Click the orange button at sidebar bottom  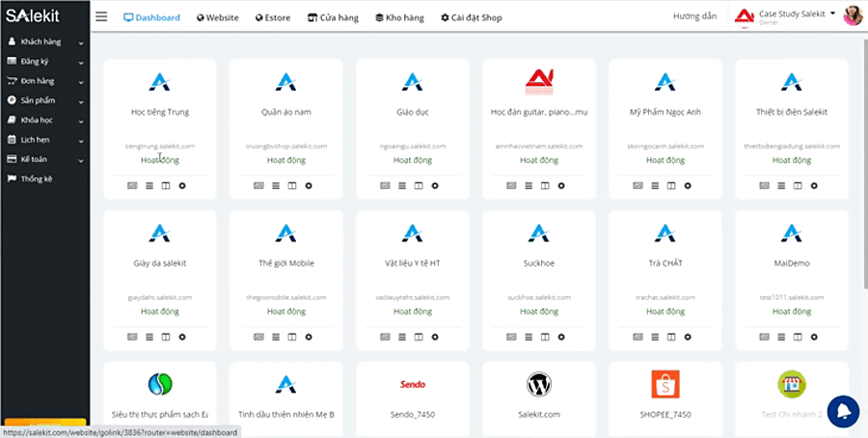(x=44, y=422)
